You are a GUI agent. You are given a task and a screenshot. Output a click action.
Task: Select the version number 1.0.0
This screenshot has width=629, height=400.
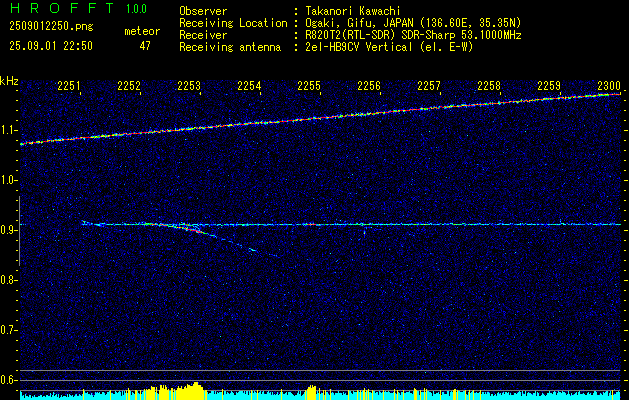coord(136,9)
